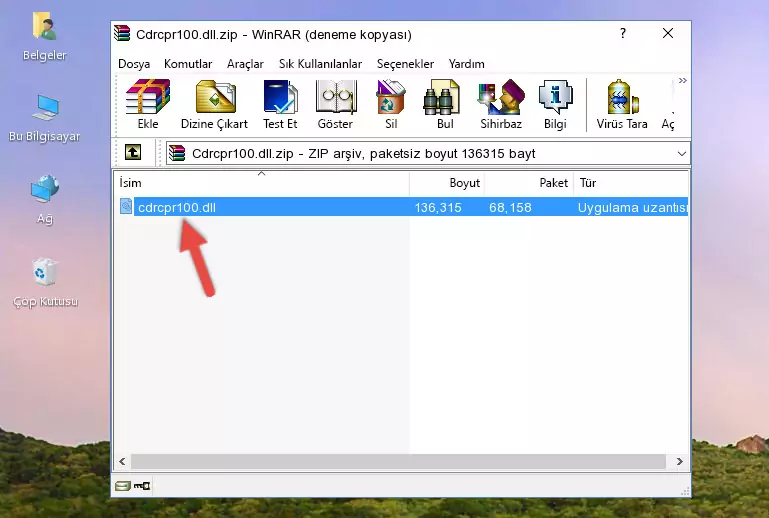Screen dimensions: 769x518
Task: Open the Göster view icon
Action: pyautogui.click(x=335, y=104)
